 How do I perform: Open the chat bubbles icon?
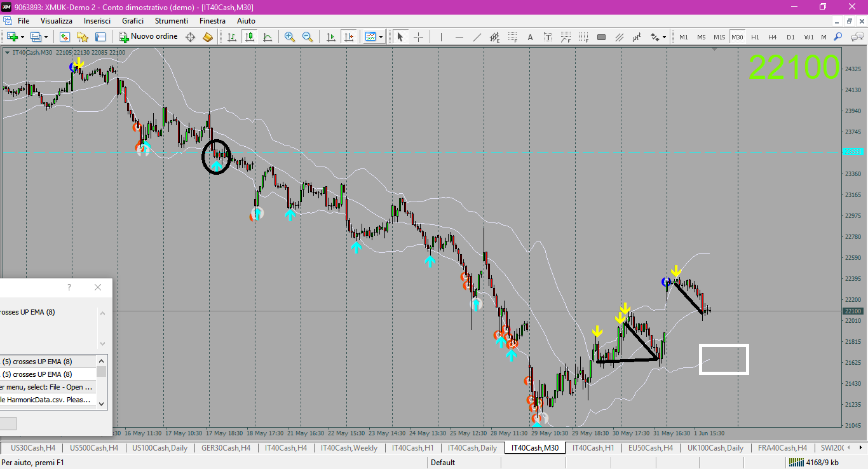(x=856, y=37)
